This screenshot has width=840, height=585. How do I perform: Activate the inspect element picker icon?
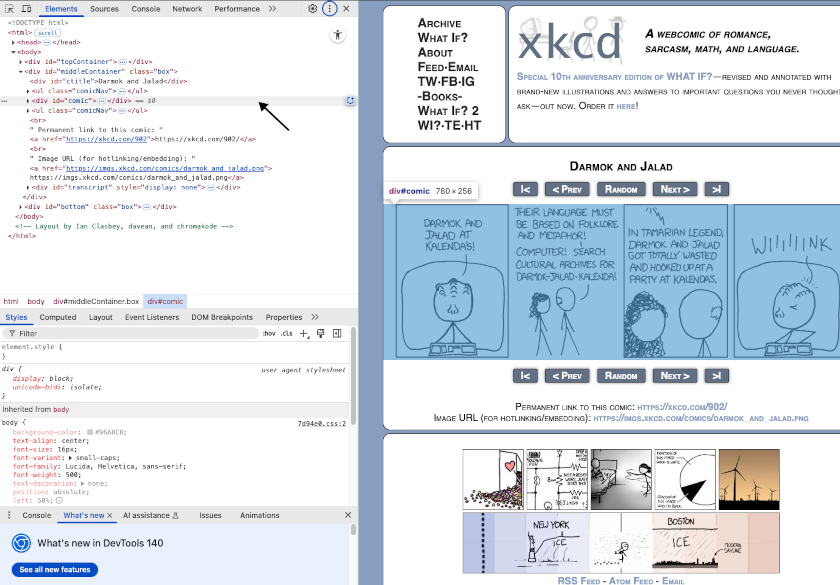(9, 8)
